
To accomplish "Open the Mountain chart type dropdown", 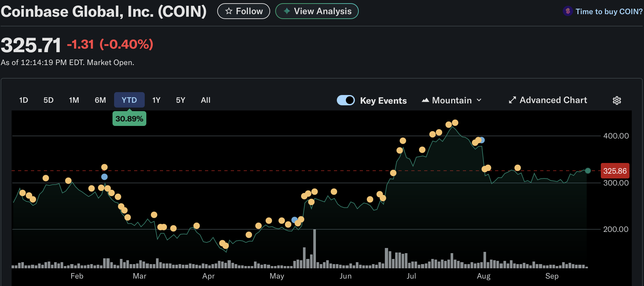I will pos(452,100).
